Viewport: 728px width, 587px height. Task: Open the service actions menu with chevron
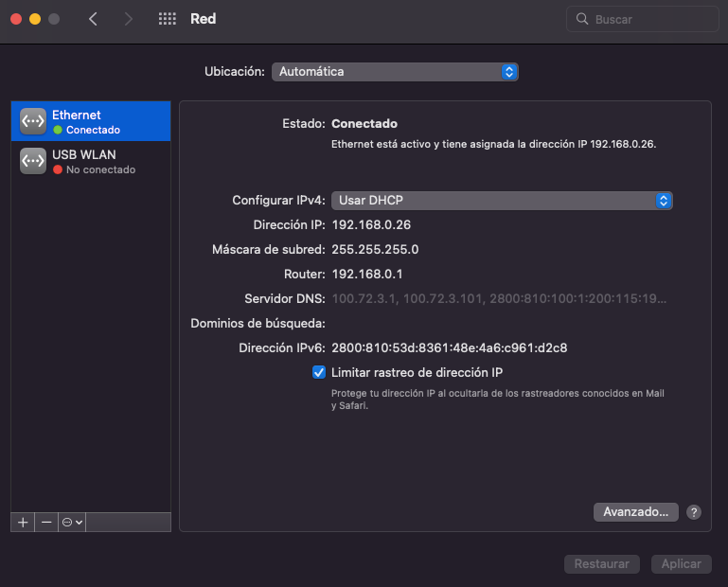coord(72,522)
